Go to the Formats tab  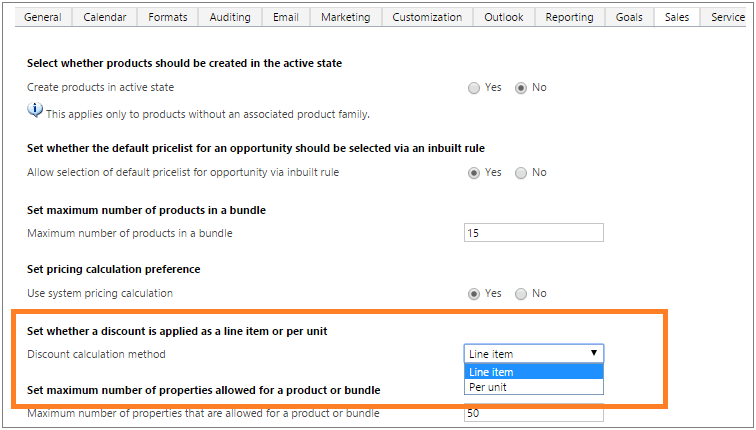168,17
